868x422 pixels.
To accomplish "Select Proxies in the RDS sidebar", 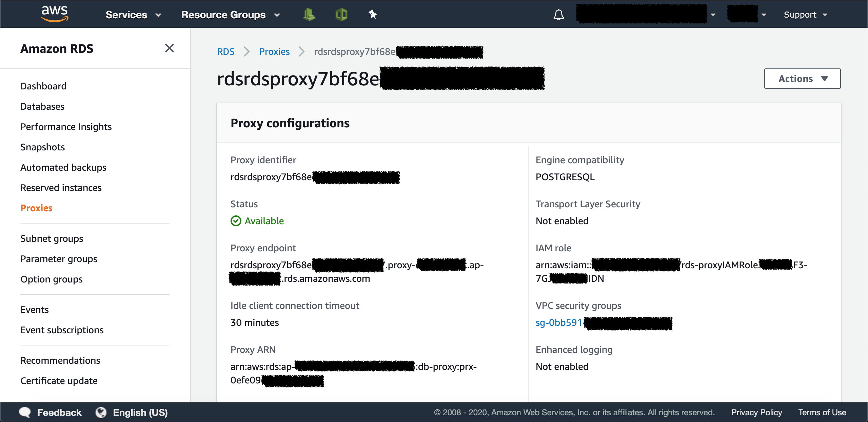I will pyautogui.click(x=36, y=208).
